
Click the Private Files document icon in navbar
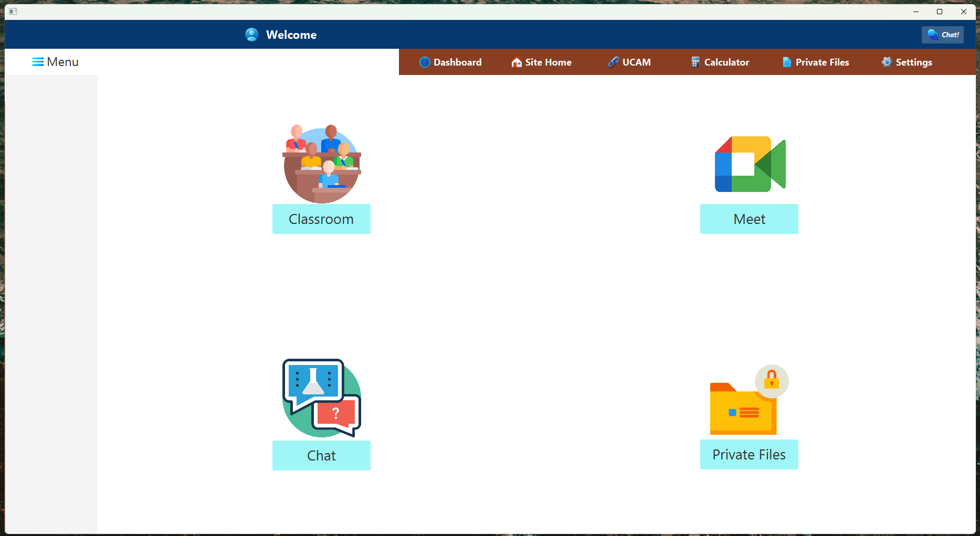coord(787,62)
